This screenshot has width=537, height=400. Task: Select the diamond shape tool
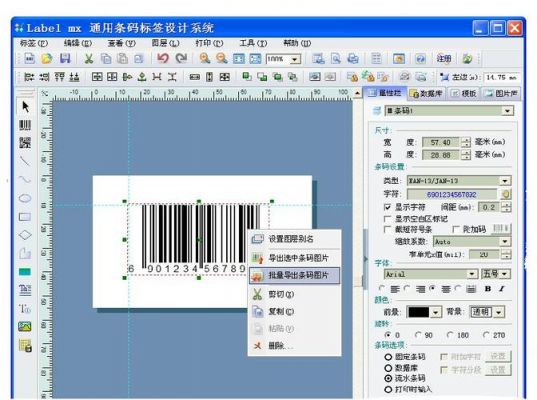pyautogui.click(x=25, y=235)
